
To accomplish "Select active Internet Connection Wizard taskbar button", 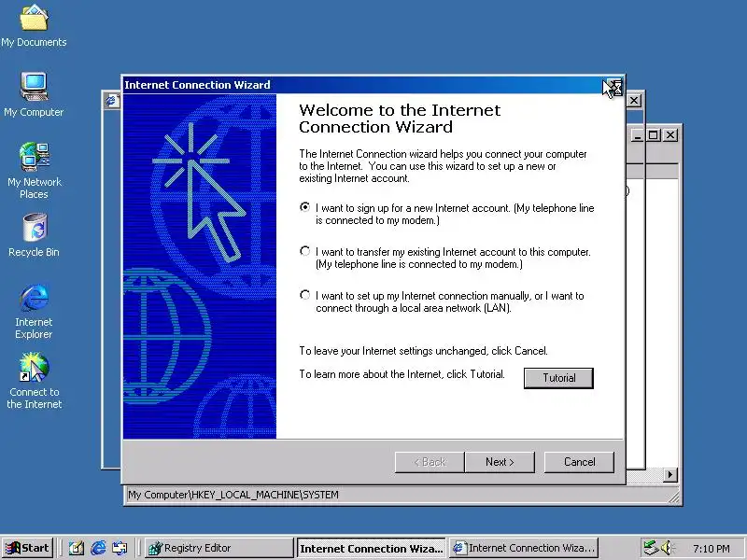I will (371, 548).
